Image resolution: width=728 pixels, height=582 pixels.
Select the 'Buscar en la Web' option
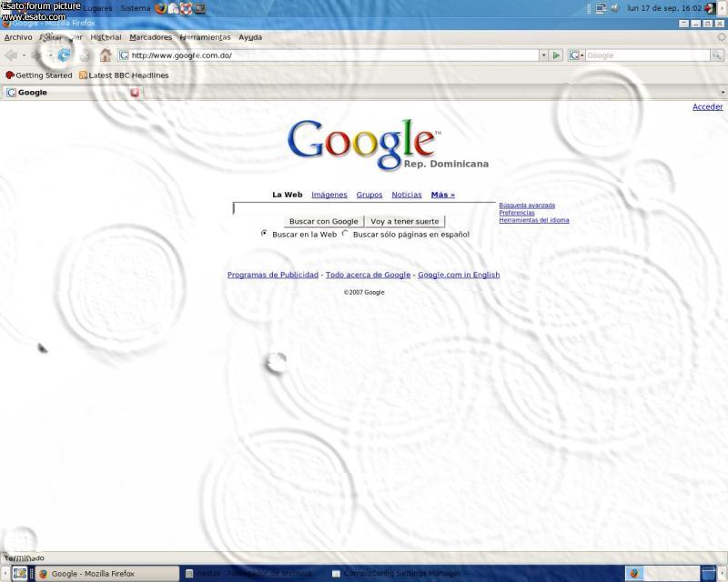(264, 234)
